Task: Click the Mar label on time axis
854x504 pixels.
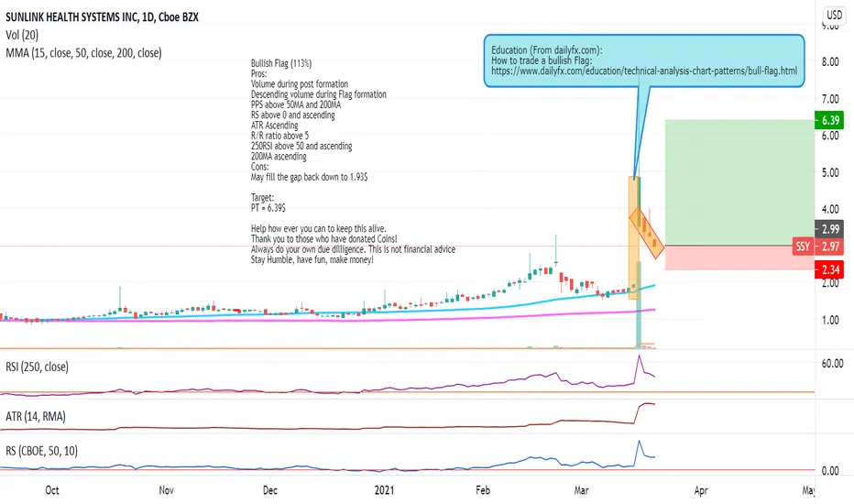Action: tap(581, 490)
